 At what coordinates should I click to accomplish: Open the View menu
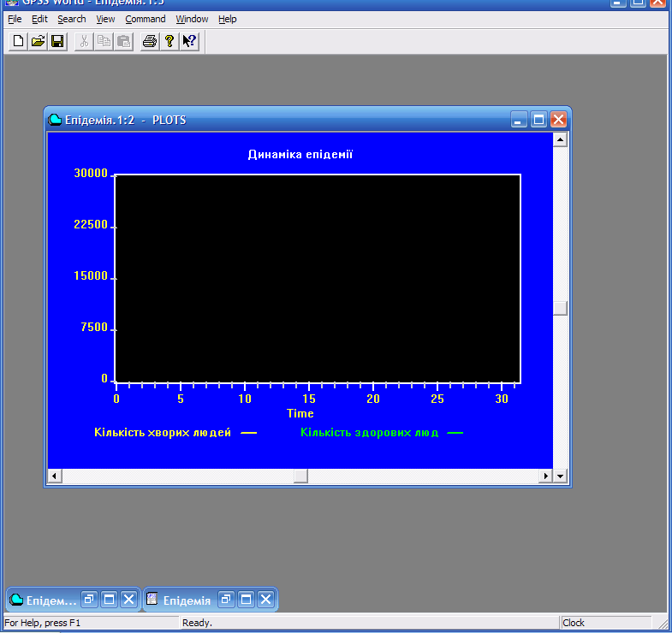point(105,20)
